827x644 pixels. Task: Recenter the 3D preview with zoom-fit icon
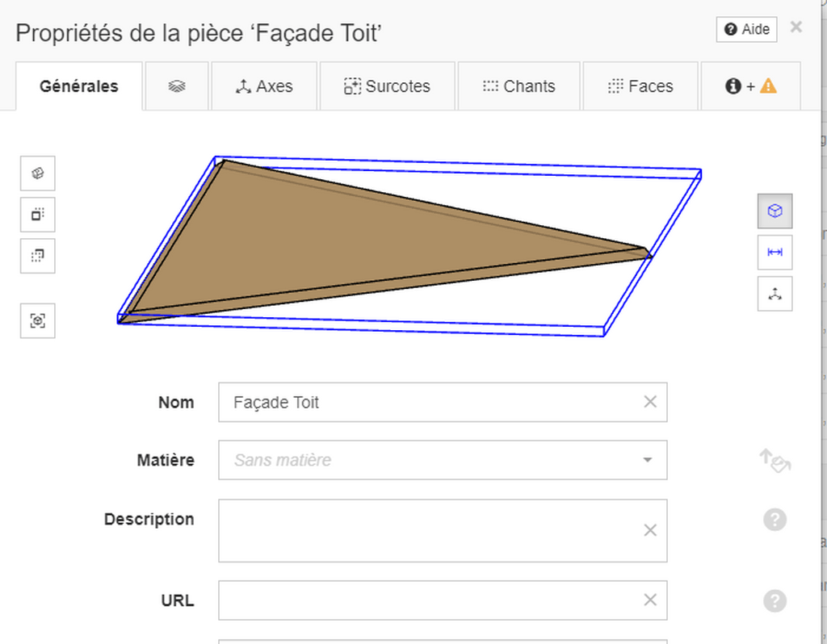click(37, 320)
